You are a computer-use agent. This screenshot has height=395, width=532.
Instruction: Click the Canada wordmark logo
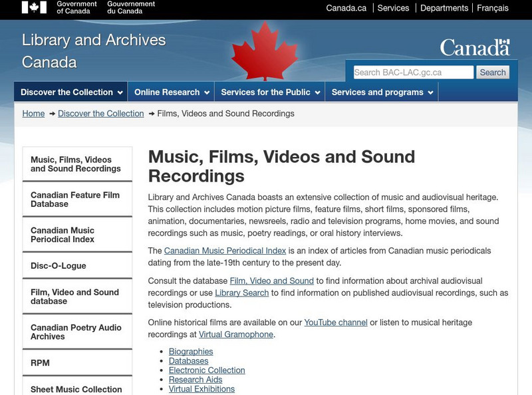point(475,47)
